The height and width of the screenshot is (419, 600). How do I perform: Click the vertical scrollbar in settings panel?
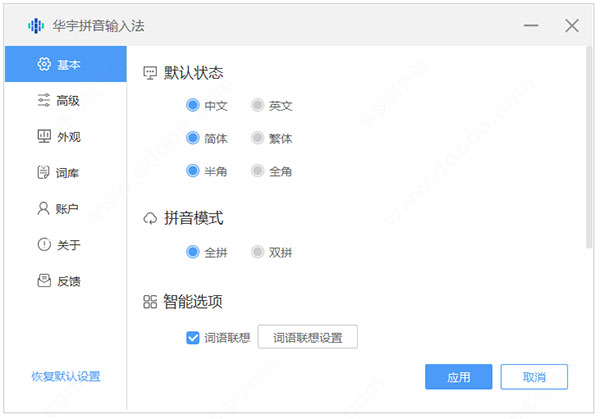coord(589,150)
